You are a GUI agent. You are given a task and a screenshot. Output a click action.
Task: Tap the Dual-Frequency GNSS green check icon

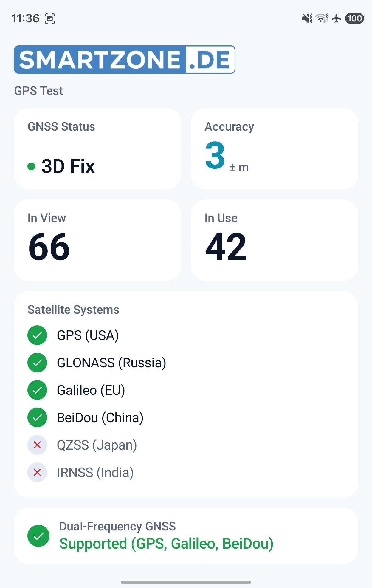pyautogui.click(x=38, y=536)
